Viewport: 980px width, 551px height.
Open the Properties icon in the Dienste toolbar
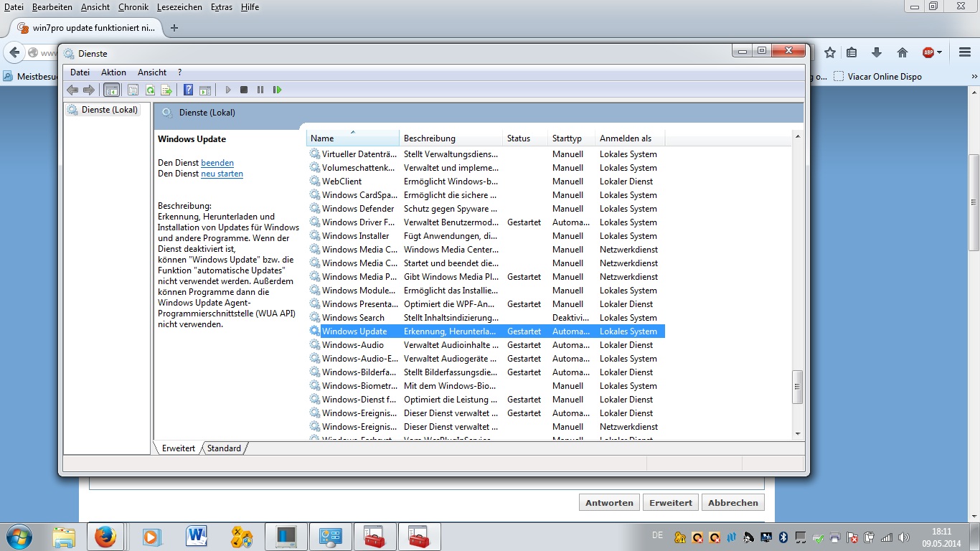pos(133,90)
